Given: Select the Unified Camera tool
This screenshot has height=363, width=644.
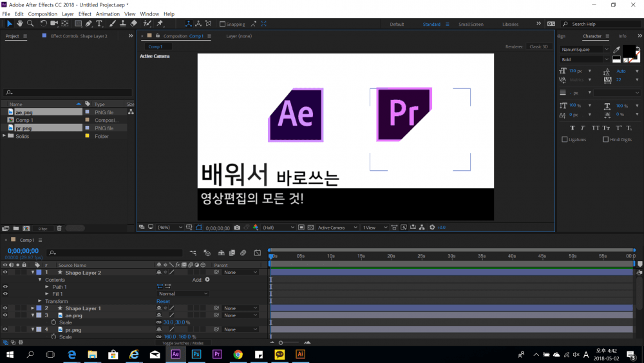Looking at the screenshot, I should click(x=54, y=24).
